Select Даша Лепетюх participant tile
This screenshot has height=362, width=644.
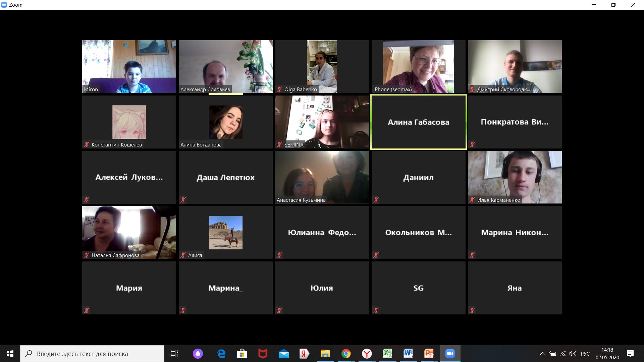pyautogui.click(x=226, y=177)
